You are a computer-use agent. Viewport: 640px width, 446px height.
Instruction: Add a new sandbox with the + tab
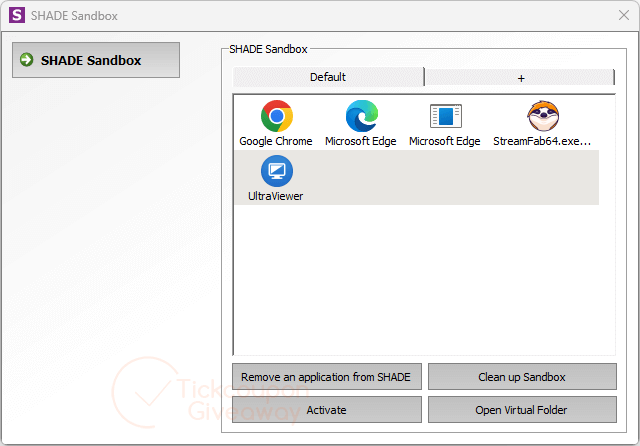(x=520, y=78)
